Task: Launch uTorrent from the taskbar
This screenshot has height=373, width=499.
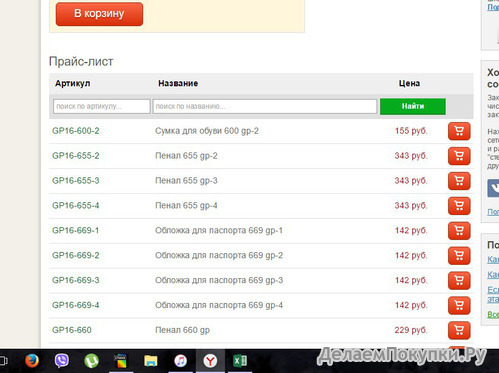Action: [x=91, y=361]
